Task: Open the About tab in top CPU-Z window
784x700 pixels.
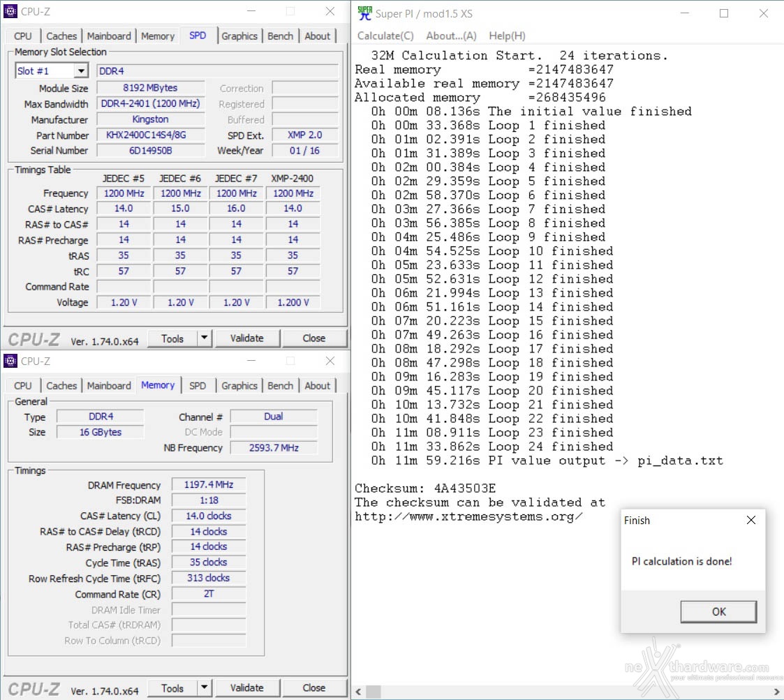Action: point(318,36)
